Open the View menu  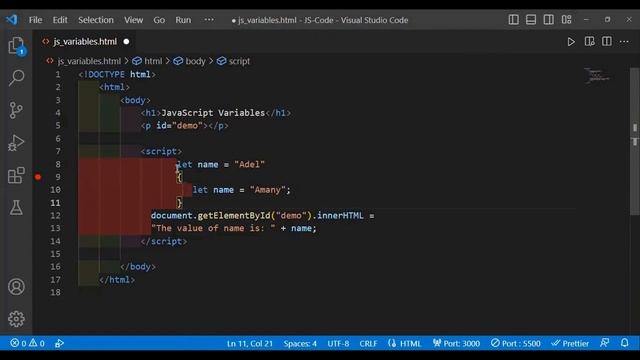tap(133, 20)
